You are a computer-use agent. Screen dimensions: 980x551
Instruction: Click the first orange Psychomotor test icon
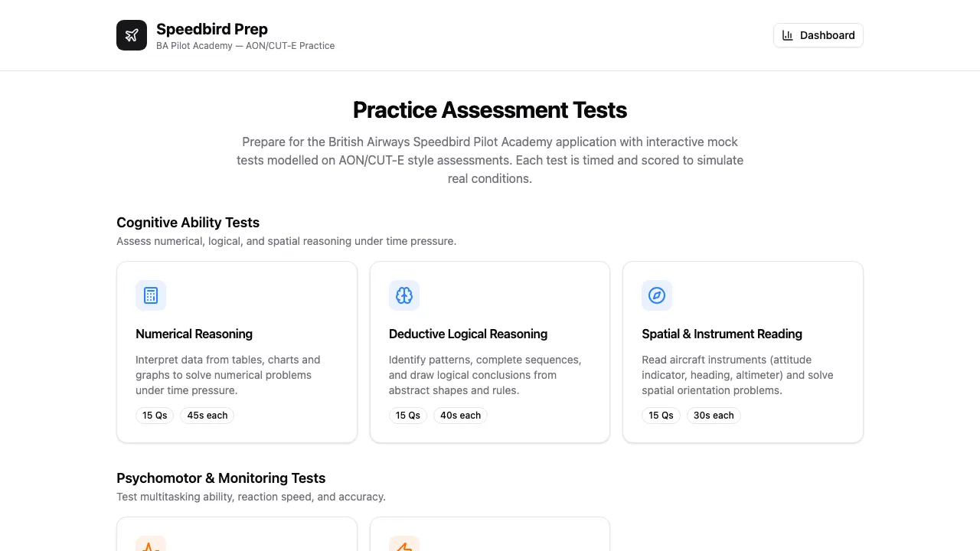point(151,545)
